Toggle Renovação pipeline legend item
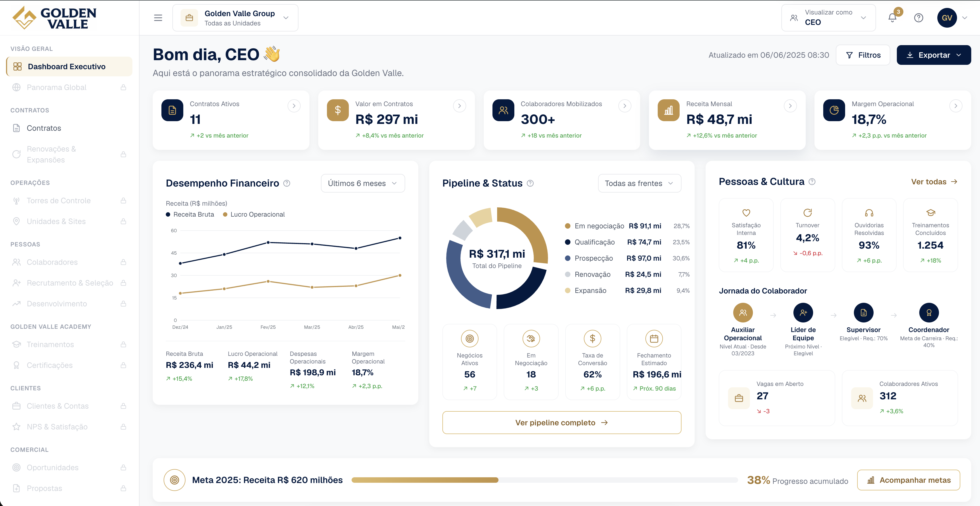This screenshot has width=980, height=506. click(627, 274)
